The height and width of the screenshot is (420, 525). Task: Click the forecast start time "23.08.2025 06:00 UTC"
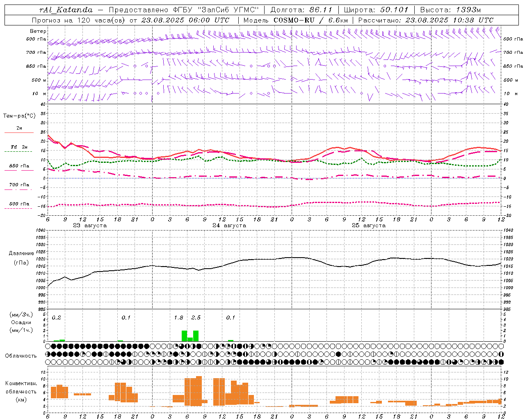tap(185, 20)
